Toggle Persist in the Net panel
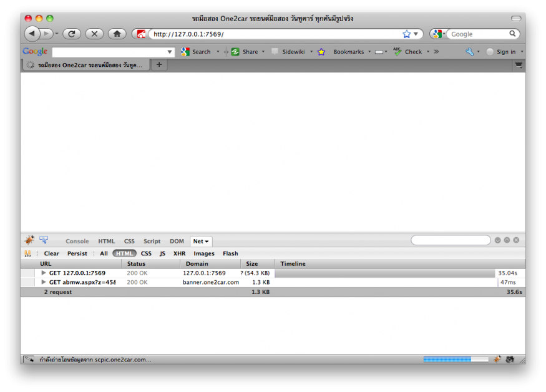 [x=77, y=253]
